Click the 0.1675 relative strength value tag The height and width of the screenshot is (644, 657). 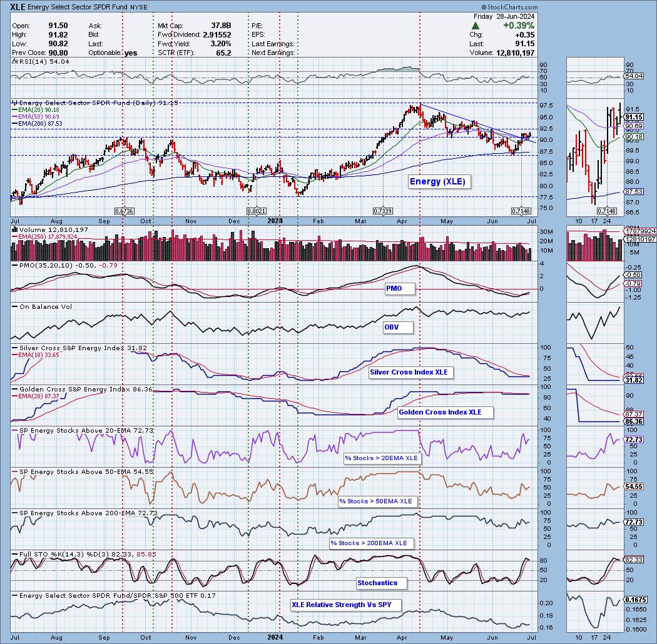point(634,600)
